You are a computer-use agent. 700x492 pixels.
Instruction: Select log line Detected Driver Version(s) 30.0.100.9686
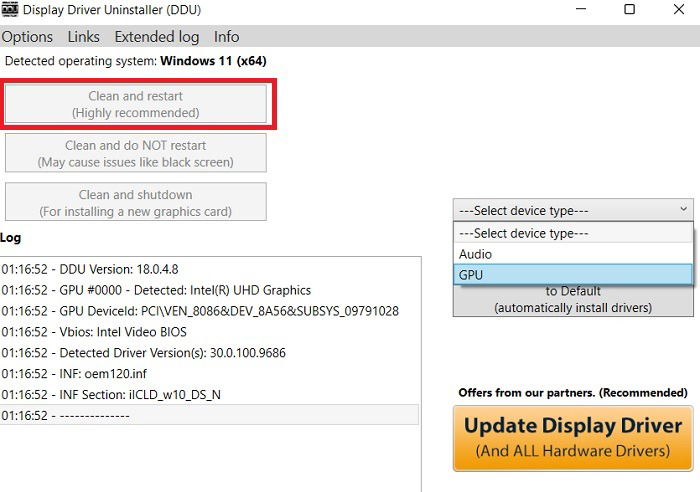click(209, 353)
